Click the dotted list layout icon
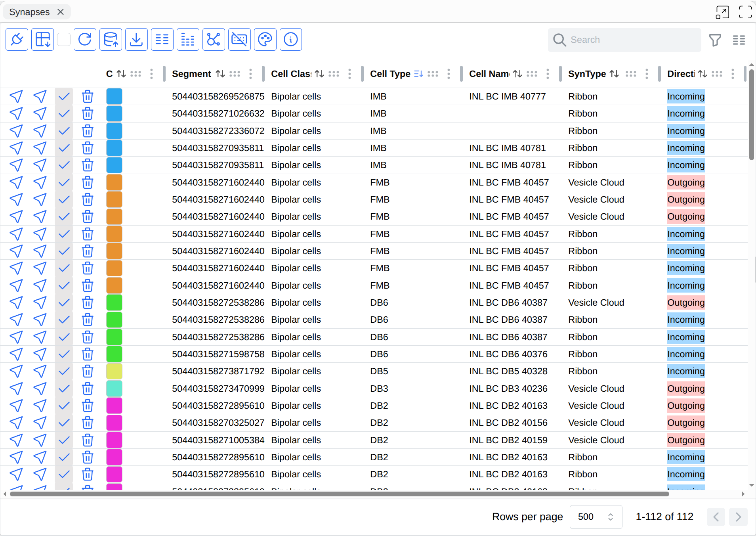 click(x=188, y=40)
